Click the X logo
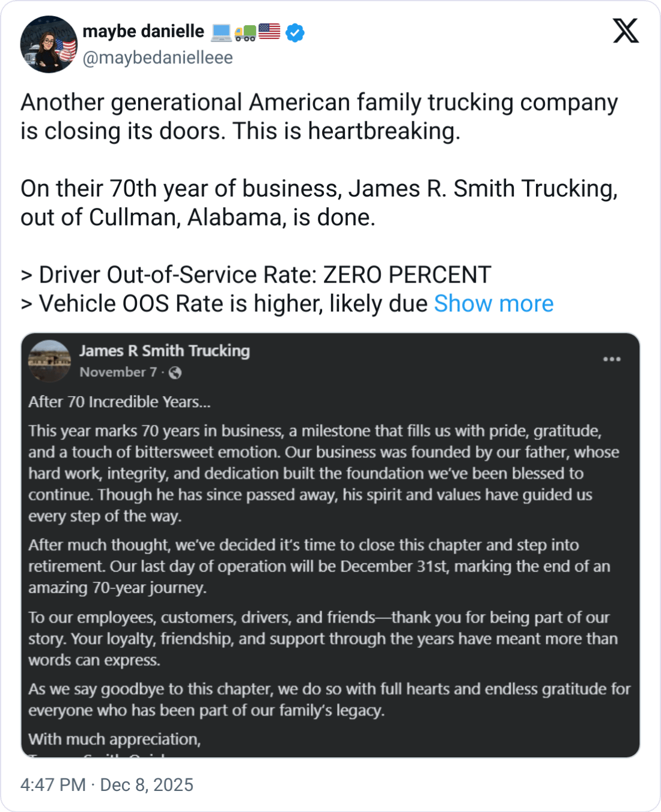This screenshot has height=812, width=661. pos(626,30)
